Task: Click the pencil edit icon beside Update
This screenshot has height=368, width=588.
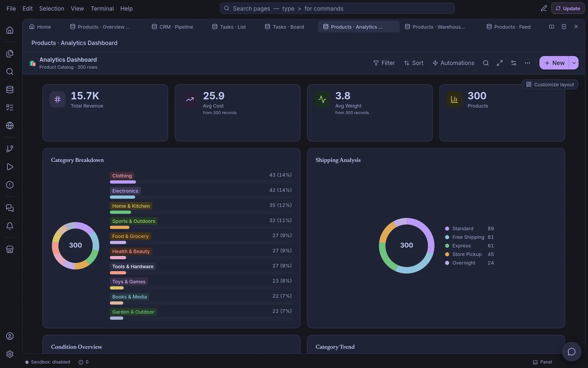Action: click(x=544, y=8)
